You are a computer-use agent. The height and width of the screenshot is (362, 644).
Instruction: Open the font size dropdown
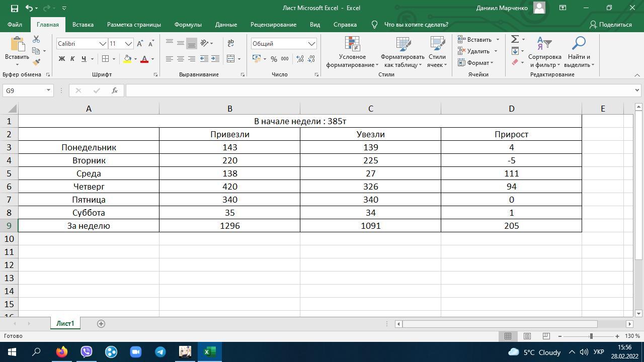128,44
